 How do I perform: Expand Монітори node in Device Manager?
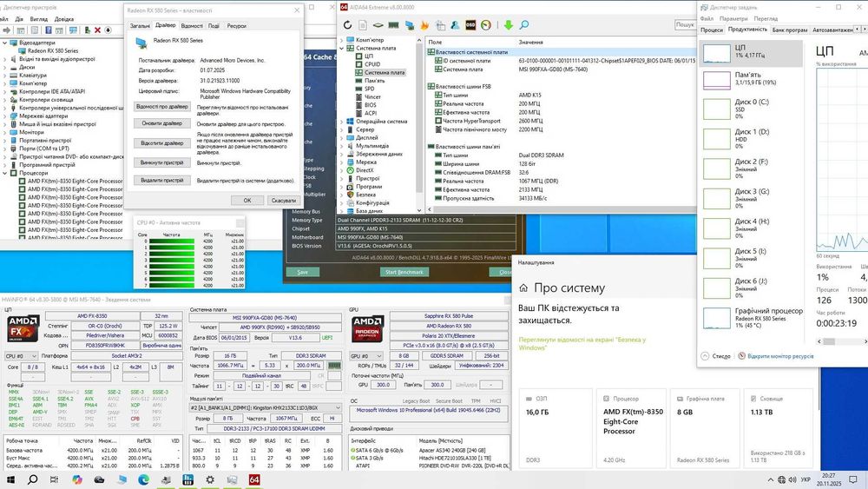coord(5,132)
